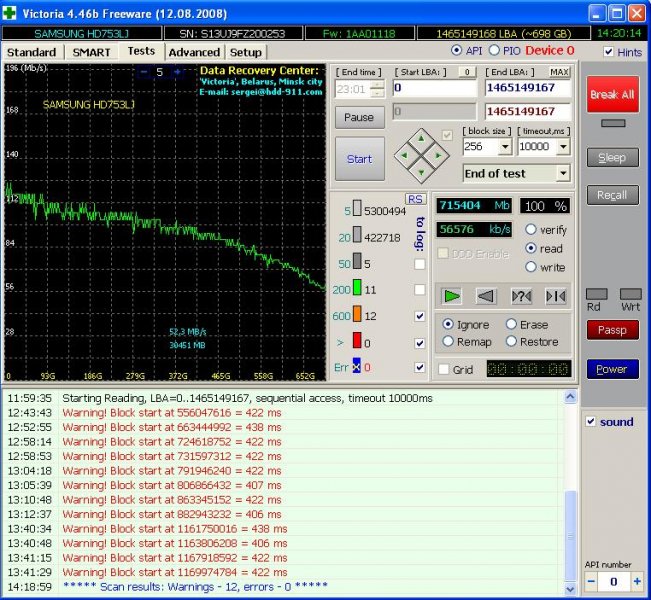Expand the timeout ms dropdown
Image resolution: width=651 pixels, height=600 pixels.
[x=562, y=147]
